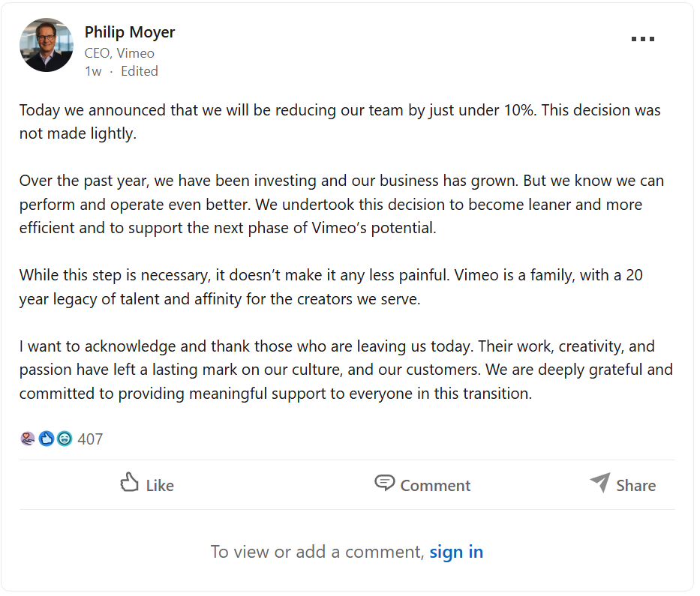The height and width of the screenshot is (596, 700).
Task: Open Philip Moyer's profile photo
Action: tap(47, 45)
